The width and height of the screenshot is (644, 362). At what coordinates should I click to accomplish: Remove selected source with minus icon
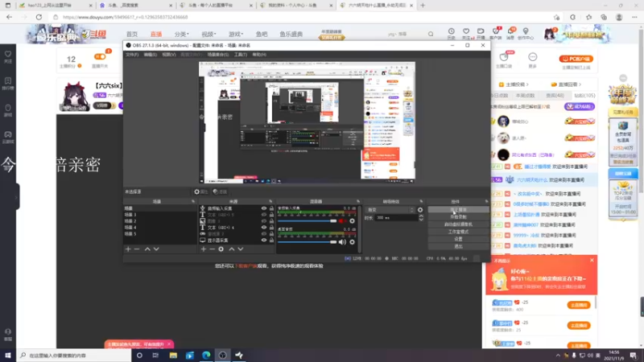click(x=212, y=249)
